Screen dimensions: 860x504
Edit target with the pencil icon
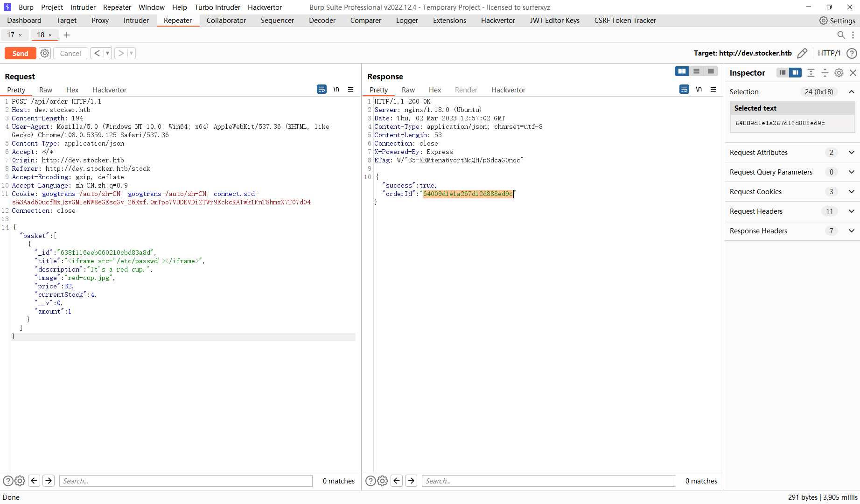coord(802,53)
